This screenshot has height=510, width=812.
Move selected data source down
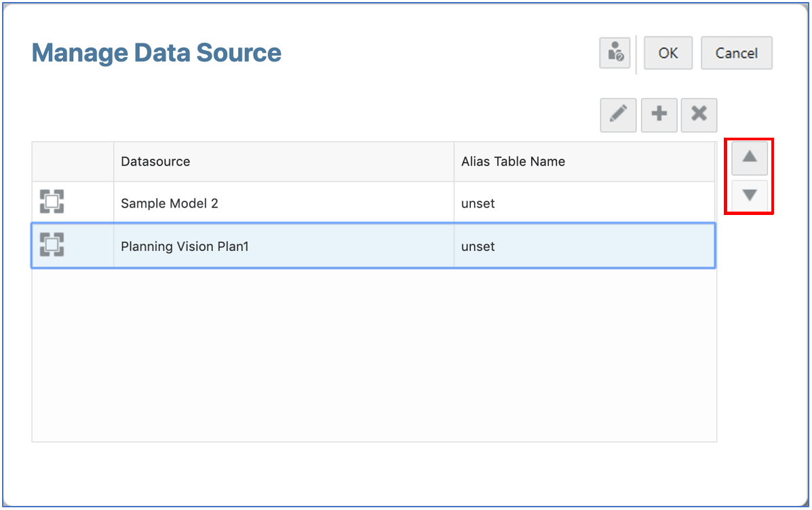click(x=749, y=195)
